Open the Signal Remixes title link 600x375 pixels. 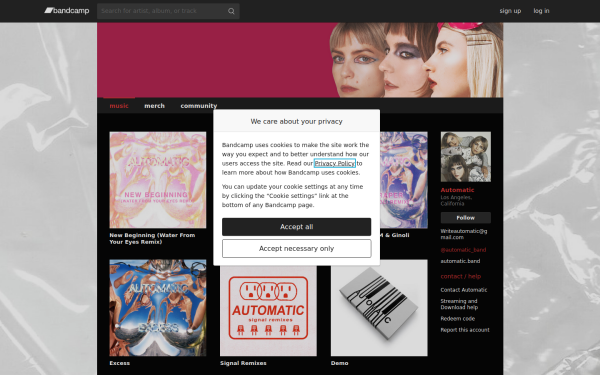click(243, 363)
